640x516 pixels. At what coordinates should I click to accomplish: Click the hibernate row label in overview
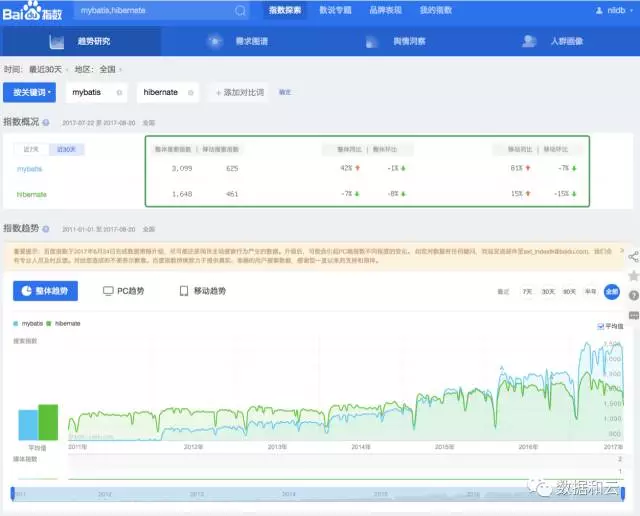pos(31,194)
